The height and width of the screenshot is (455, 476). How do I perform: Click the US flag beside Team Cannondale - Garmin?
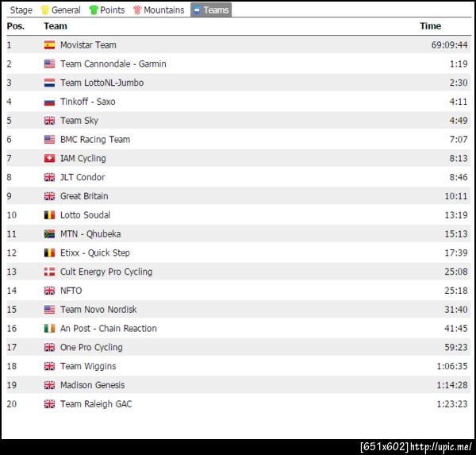(49, 64)
